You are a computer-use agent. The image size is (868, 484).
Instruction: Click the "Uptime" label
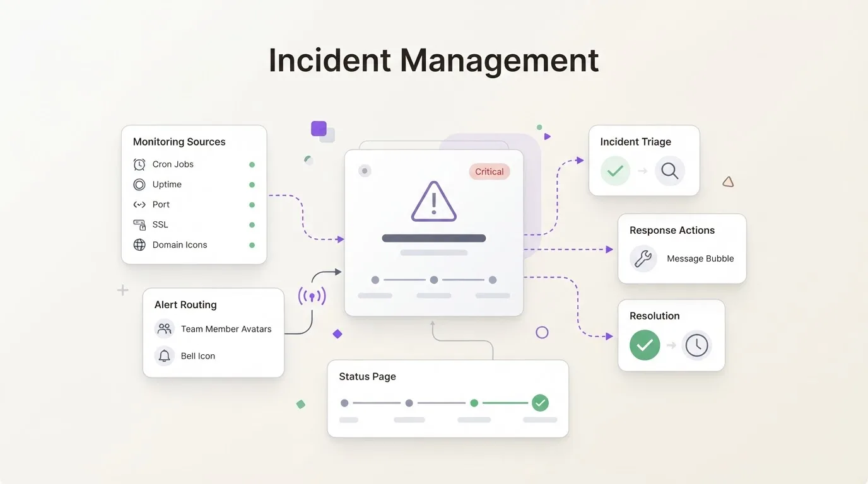pyautogui.click(x=167, y=185)
